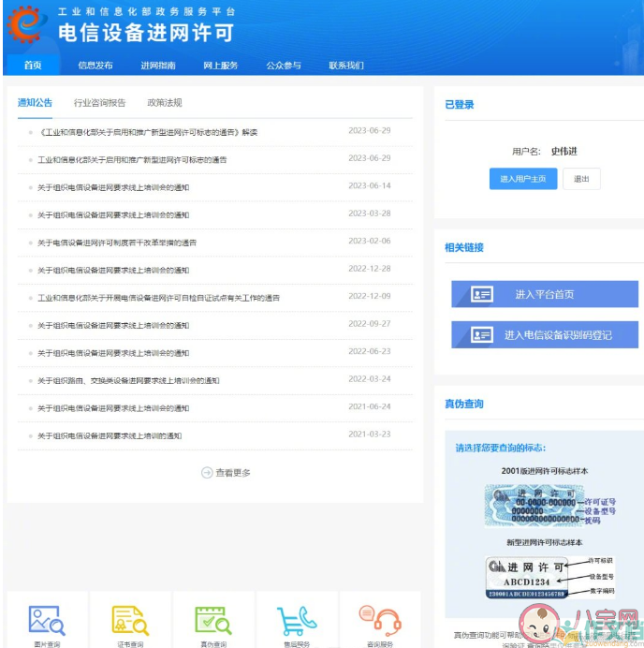Image resolution: width=644 pixels, height=648 pixels.
Task: Open the 进网指南 navigation menu
Action: pyautogui.click(x=158, y=66)
